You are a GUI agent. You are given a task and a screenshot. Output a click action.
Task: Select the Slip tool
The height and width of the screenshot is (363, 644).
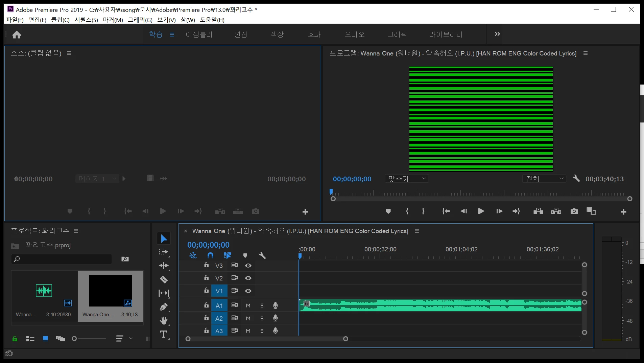[164, 293]
